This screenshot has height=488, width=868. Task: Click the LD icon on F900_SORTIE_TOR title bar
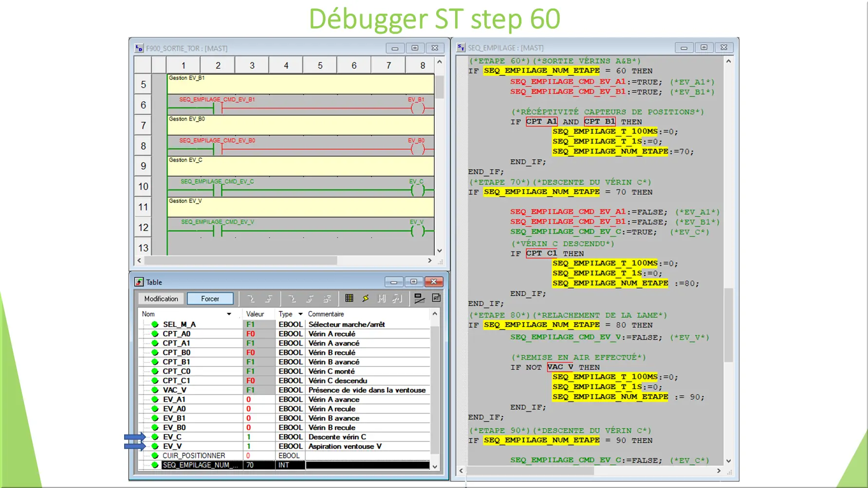click(x=140, y=48)
